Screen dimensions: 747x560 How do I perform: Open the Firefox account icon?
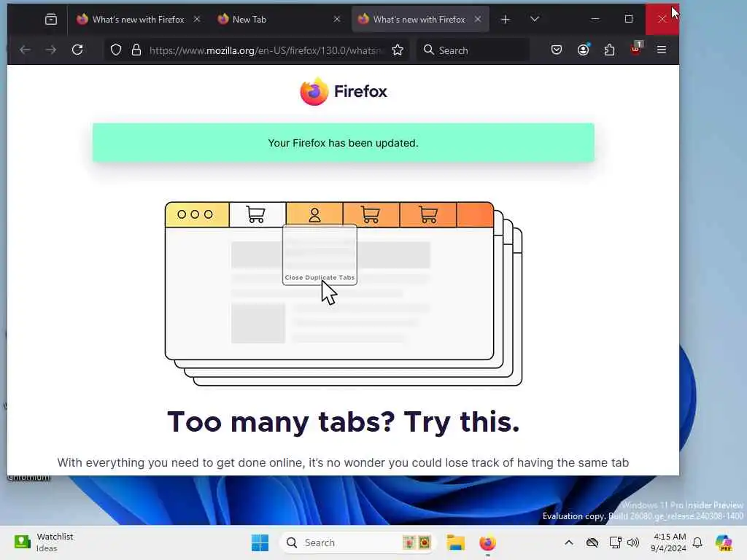[x=583, y=50]
